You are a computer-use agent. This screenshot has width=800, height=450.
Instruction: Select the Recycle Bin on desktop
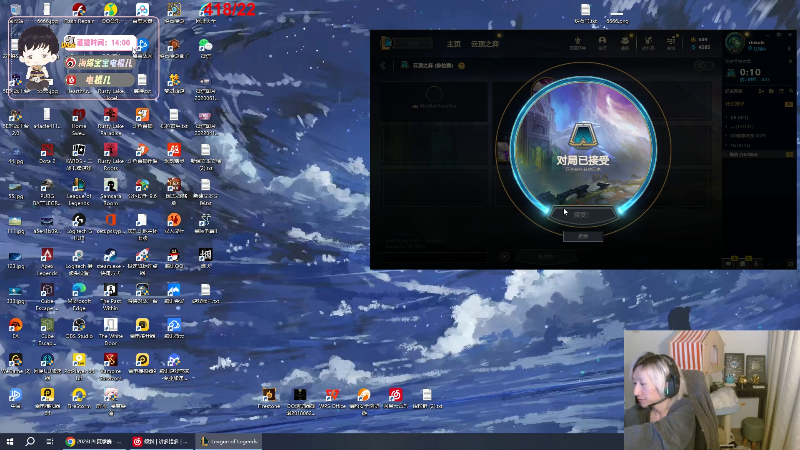(15, 13)
